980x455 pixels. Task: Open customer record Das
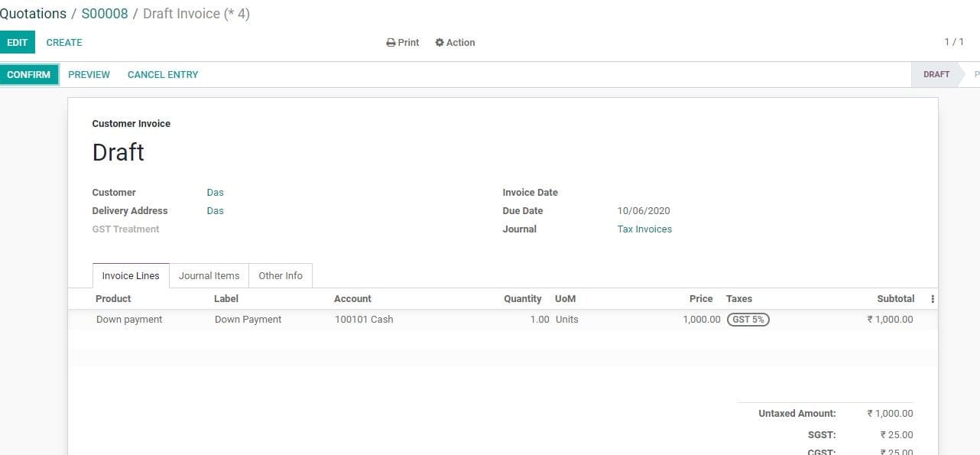[x=215, y=192]
